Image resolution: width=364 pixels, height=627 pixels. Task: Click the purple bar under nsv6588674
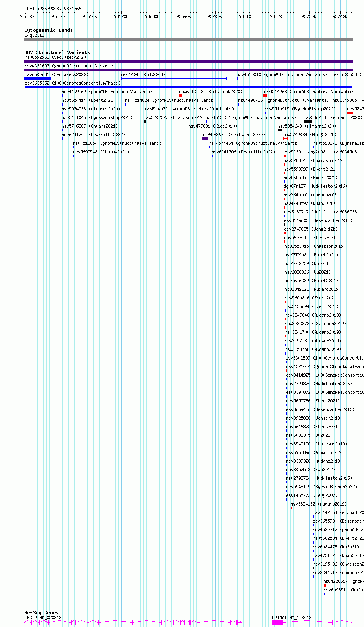click(204, 139)
